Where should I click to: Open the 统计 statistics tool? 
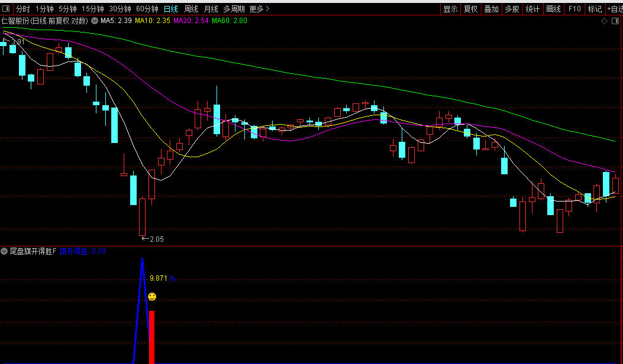pos(533,9)
